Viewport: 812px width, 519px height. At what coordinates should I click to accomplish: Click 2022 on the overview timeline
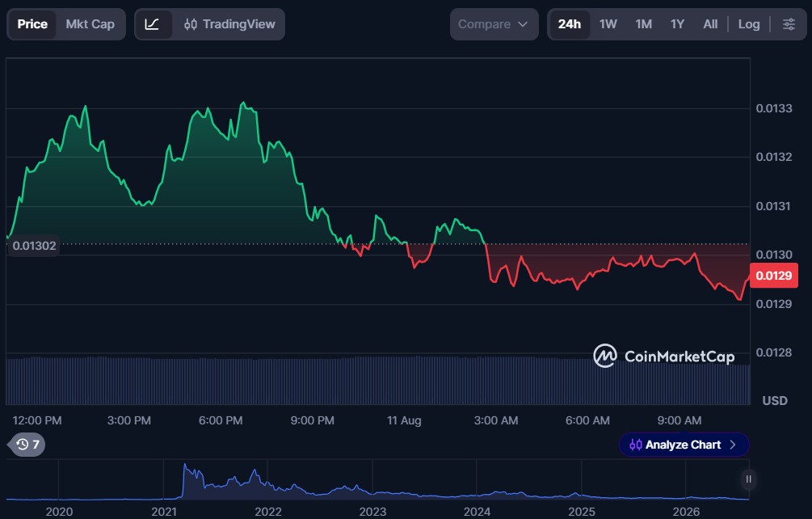(268, 512)
